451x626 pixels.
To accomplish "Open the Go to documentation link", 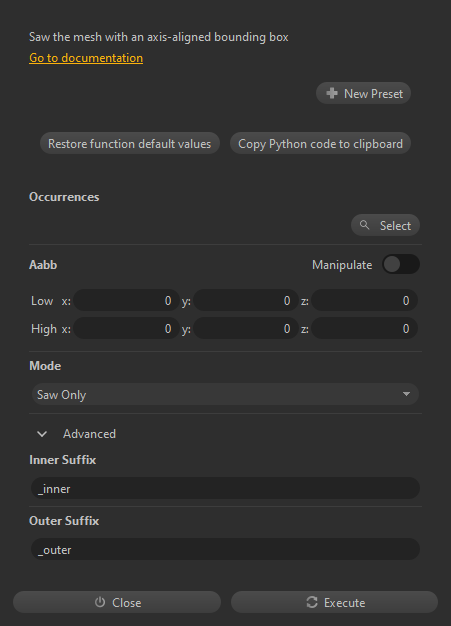I will [86, 58].
